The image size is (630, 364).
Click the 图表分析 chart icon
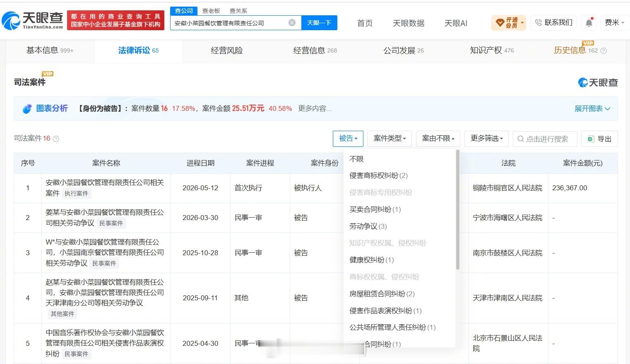pyautogui.click(x=27, y=109)
